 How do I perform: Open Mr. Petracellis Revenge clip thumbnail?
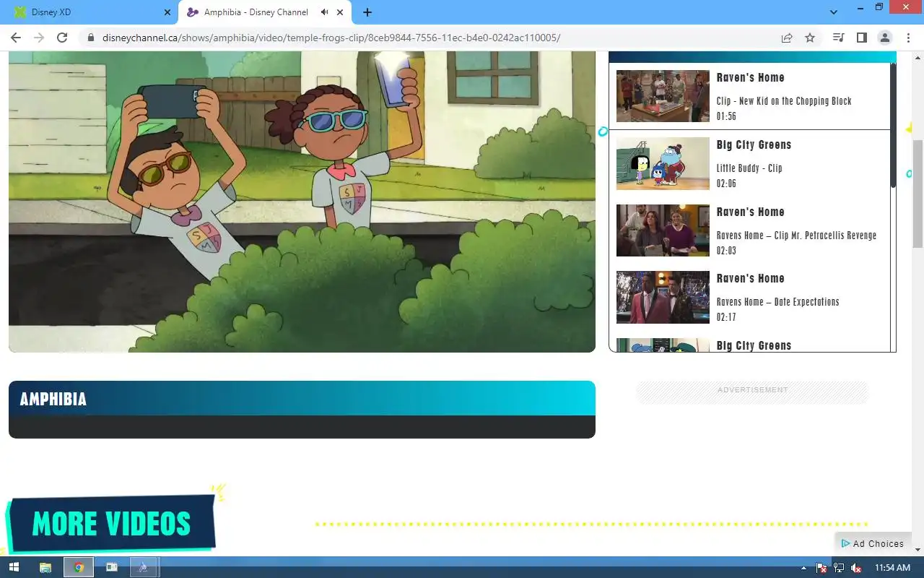663,230
